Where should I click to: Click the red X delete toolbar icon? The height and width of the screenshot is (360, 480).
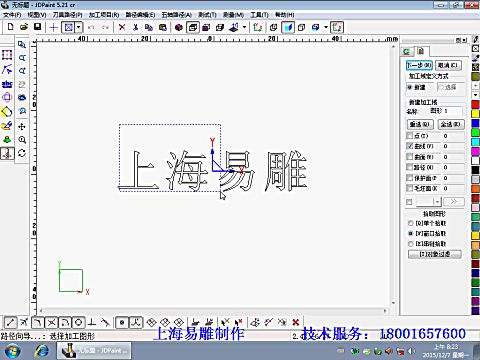click(122, 27)
